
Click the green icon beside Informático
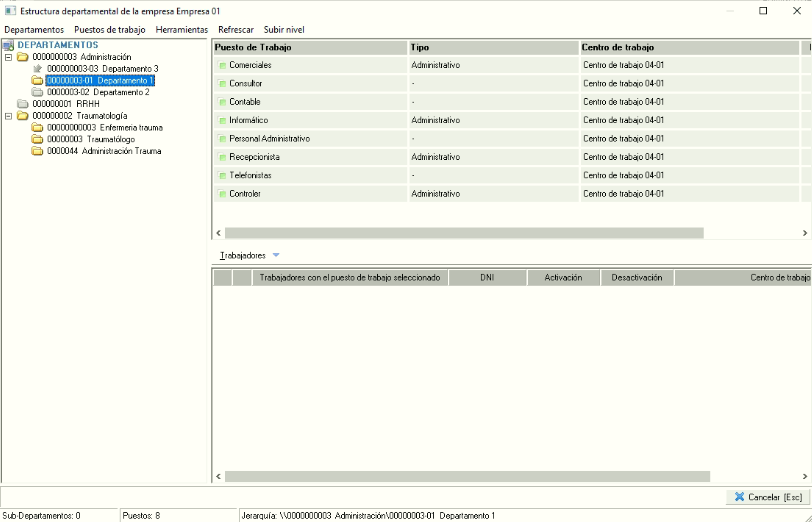[222, 120]
